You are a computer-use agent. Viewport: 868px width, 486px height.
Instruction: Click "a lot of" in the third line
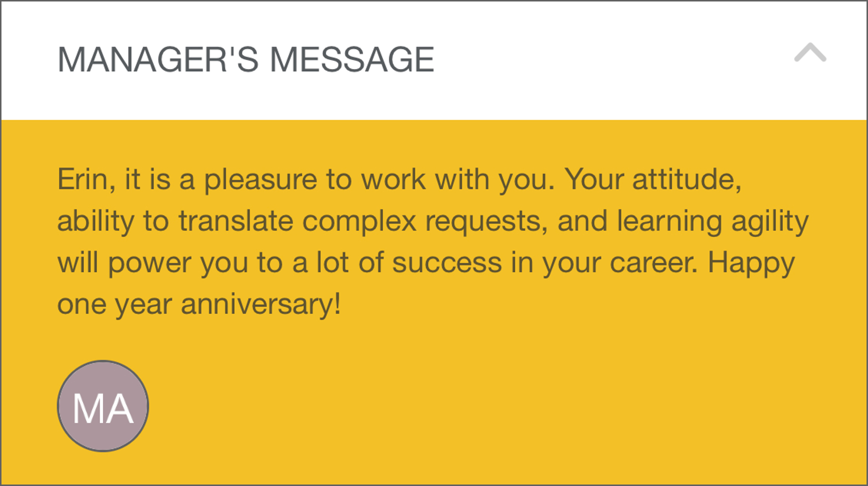tap(338, 263)
